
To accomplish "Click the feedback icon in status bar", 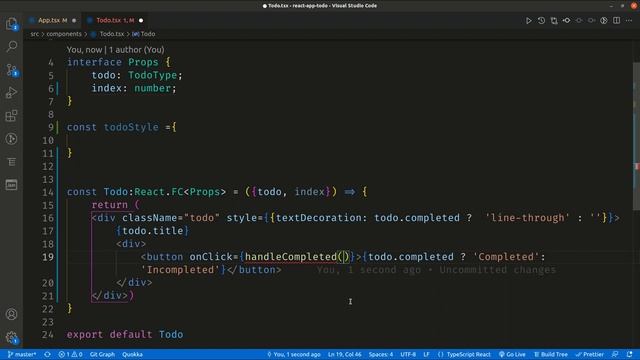I will pyautogui.click(x=615, y=354).
